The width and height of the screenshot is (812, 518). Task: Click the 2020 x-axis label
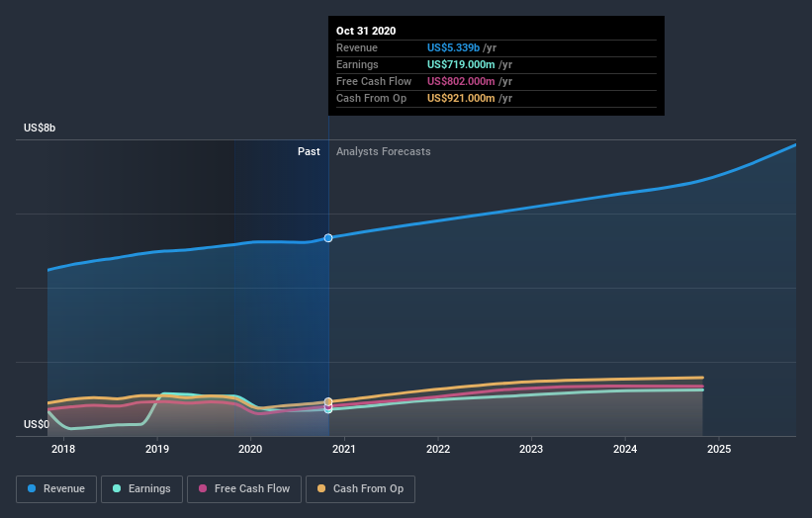point(250,449)
